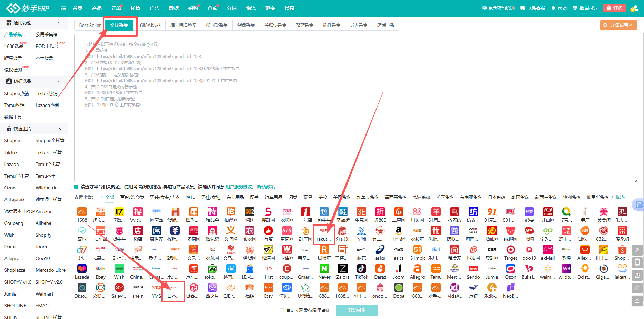Select the Temu platform icon
Screen dimensions: 644x319
pyautogui.click(x=436, y=269)
